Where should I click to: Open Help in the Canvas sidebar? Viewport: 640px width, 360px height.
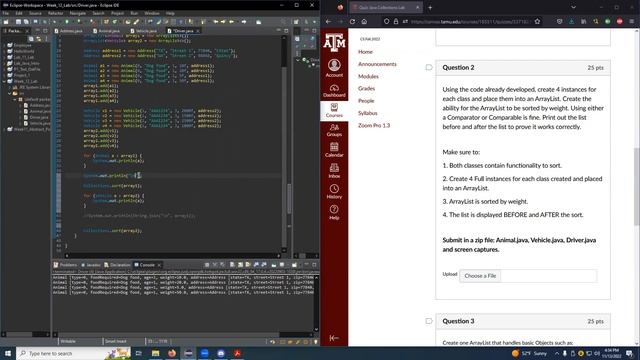pyautogui.click(x=334, y=212)
